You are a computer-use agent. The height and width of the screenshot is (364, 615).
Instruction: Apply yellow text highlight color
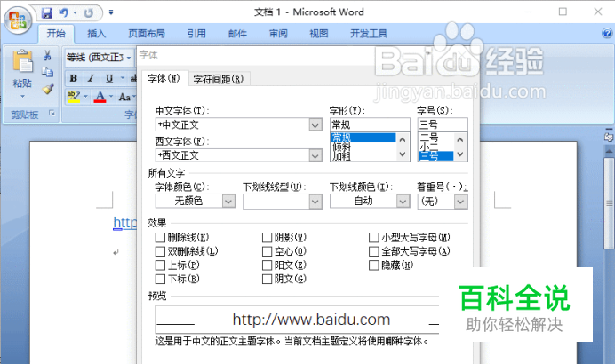point(74,97)
